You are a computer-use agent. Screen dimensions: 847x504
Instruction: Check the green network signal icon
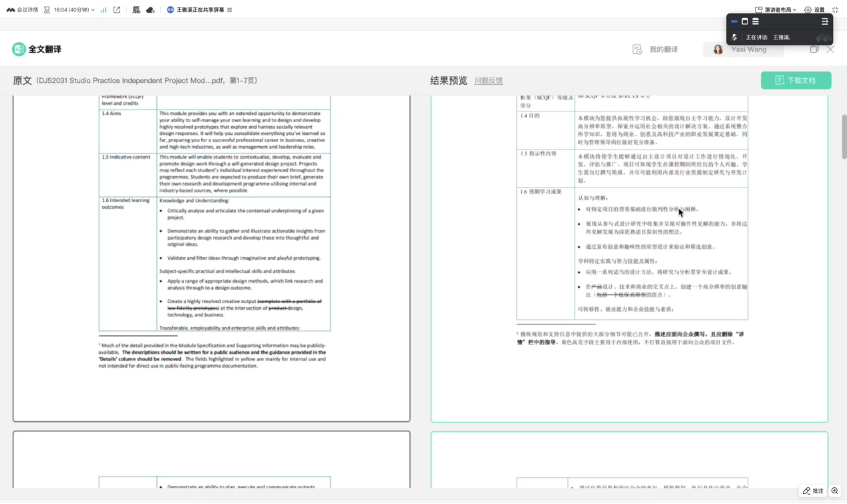pyautogui.click(x=104, y=10)
